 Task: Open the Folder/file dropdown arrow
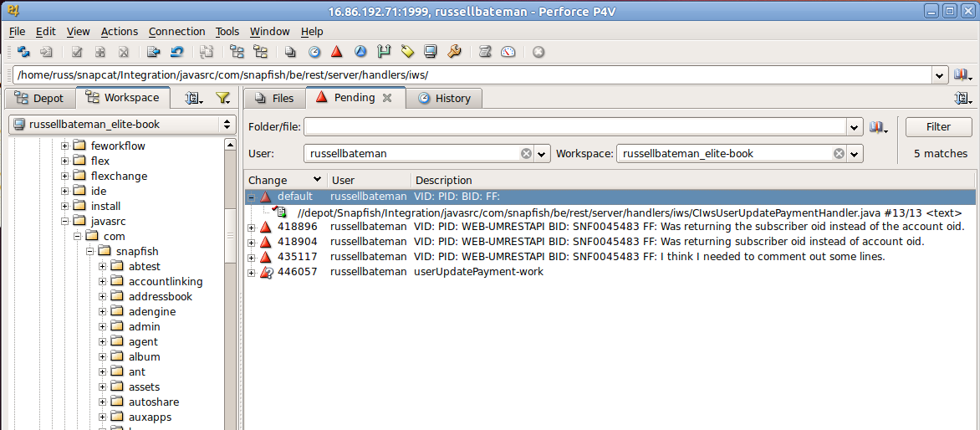[x=855, y=127]
